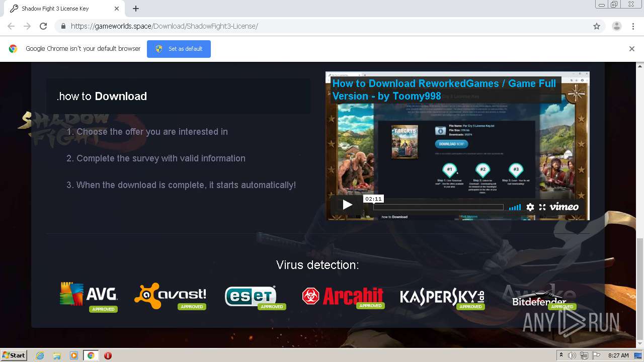Screen dimensions: 644x362
Task: Set Chrome as default browser
Action: pyautogui.click(x=179, y=49)
